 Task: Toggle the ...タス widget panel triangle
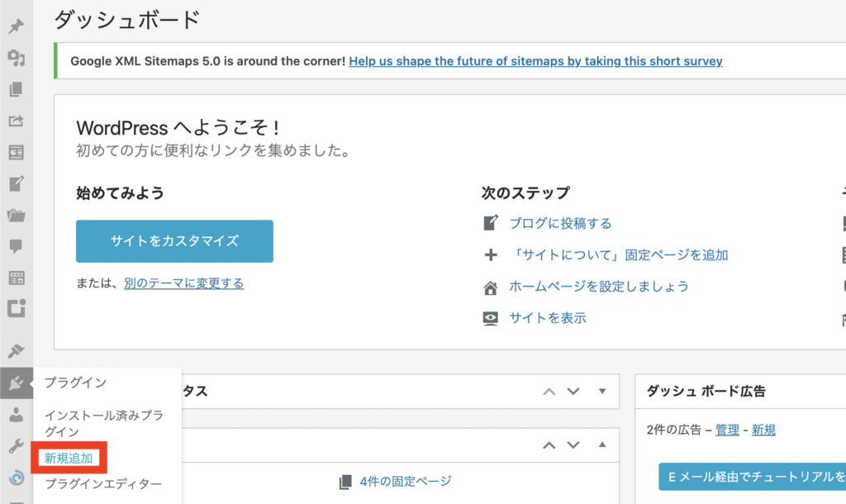[602, 392]
